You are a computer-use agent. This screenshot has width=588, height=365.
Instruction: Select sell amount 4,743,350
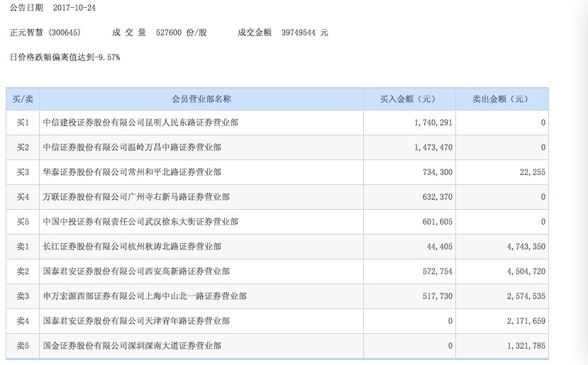click(x=526, y=246)
